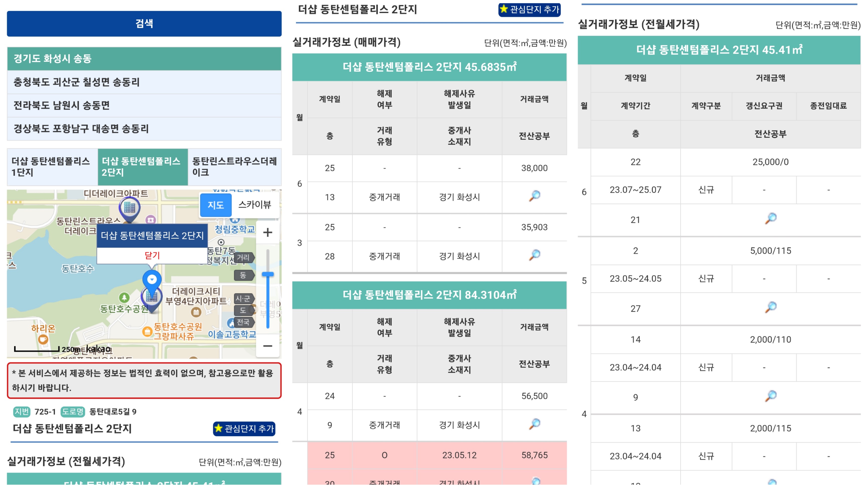
Task: Click the 56,500 sale price cell
Action: (x=534, y=396)
